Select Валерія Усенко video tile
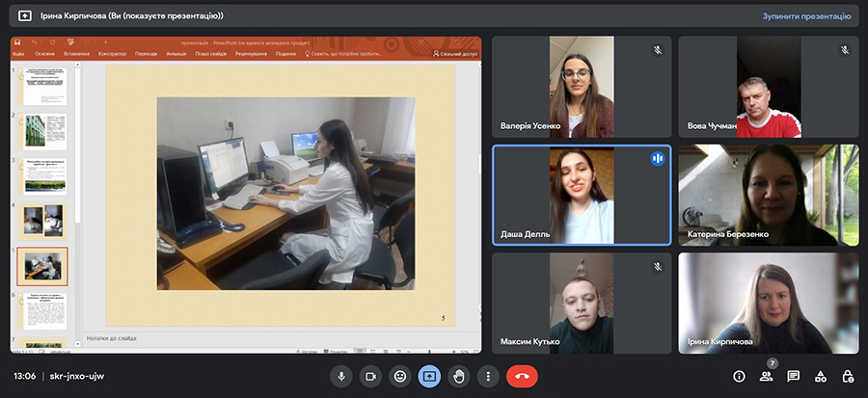This screenshot has height=398, width=868. click(x=582, y=87)
